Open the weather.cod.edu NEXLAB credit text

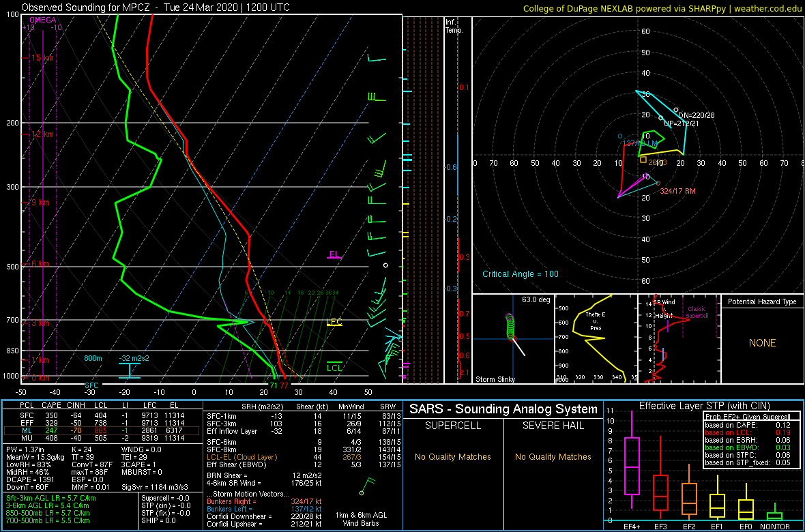[663, 8]
